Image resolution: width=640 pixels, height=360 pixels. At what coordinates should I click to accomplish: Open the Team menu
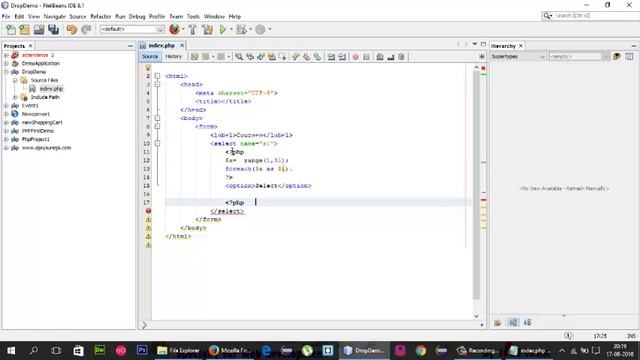click(x=176, y=16)
